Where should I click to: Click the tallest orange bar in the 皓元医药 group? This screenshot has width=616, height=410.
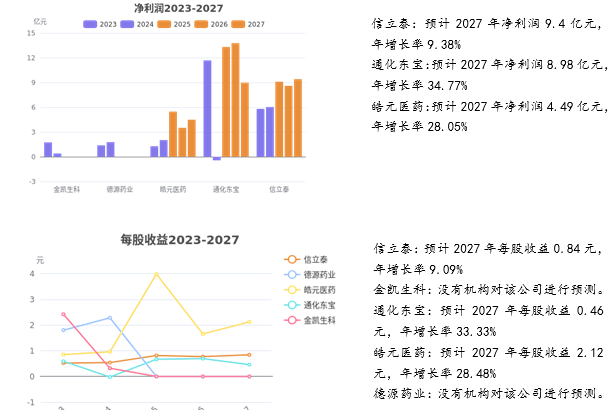[x=173, y=134]
